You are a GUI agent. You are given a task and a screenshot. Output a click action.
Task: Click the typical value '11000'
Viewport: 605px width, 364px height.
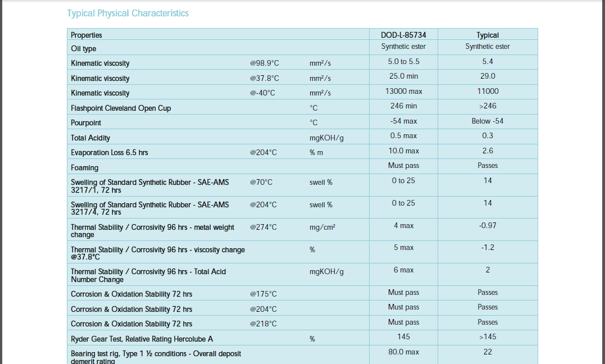point(488,92)
